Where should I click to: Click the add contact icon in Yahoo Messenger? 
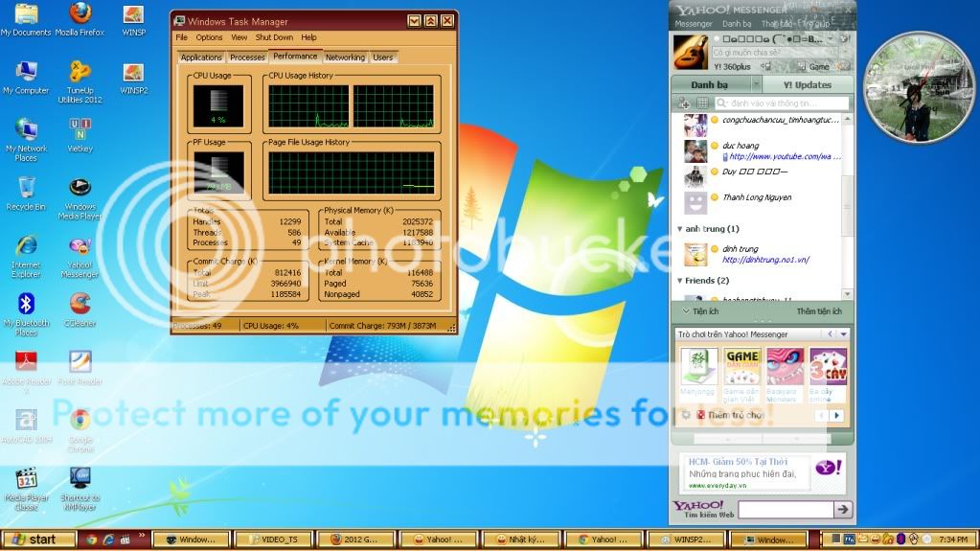click(684, 103)
